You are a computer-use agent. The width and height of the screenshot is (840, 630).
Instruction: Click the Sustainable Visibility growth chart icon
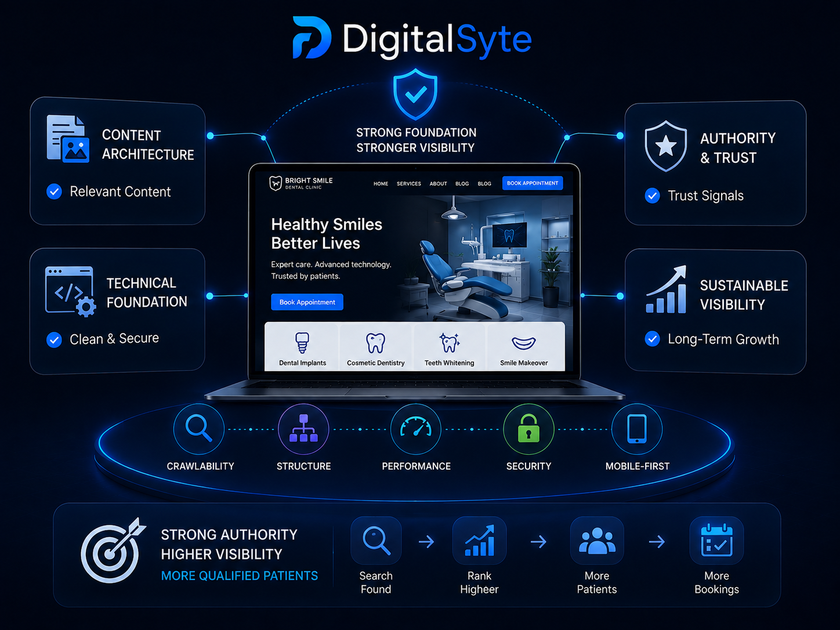(x=667, y=289)
